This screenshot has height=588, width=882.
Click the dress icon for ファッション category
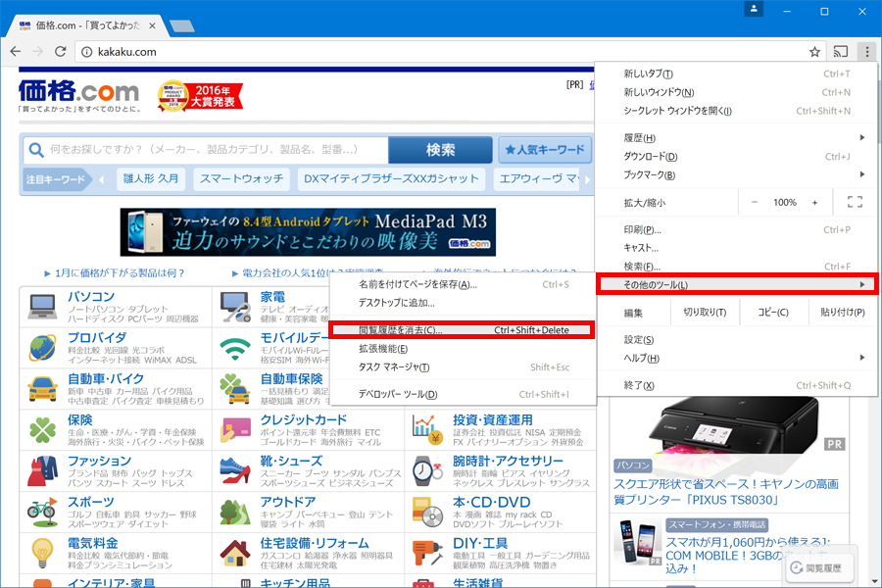(x=43, y=471)
